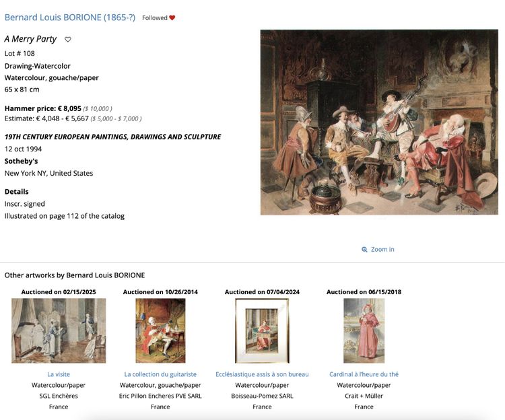Click the Estimate € 4,048 - € 5,667 text

pos(46,118)
